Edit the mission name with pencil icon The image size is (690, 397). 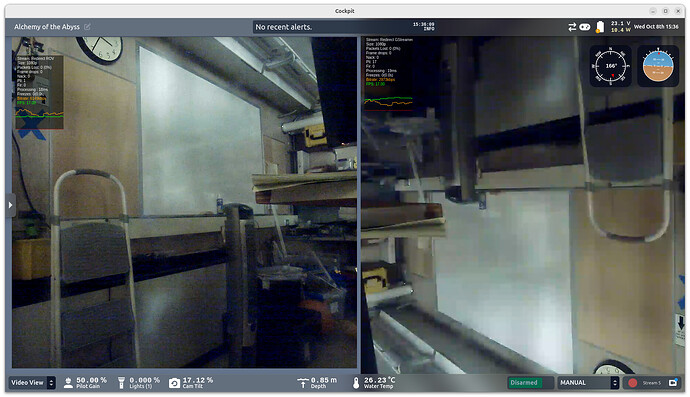pos(87,27)
